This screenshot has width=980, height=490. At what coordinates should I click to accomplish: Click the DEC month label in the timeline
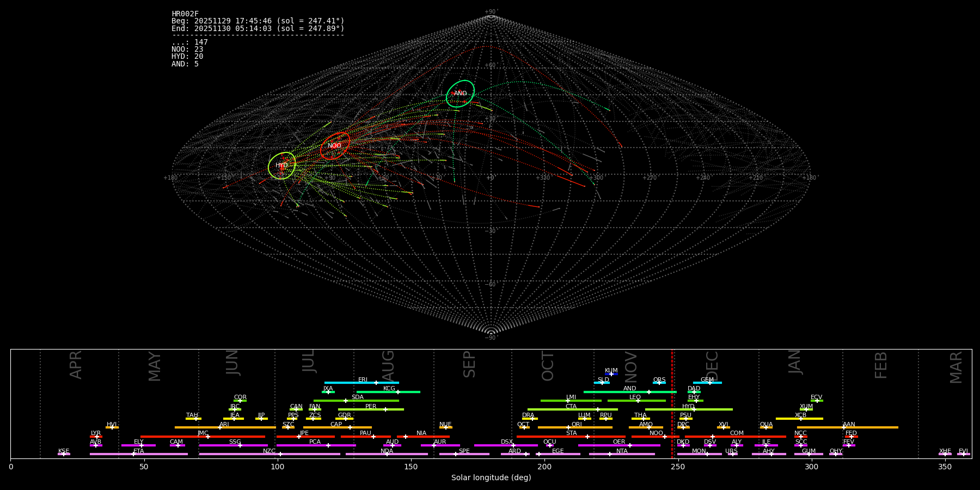pyautogui.click(x=712, y=366)
